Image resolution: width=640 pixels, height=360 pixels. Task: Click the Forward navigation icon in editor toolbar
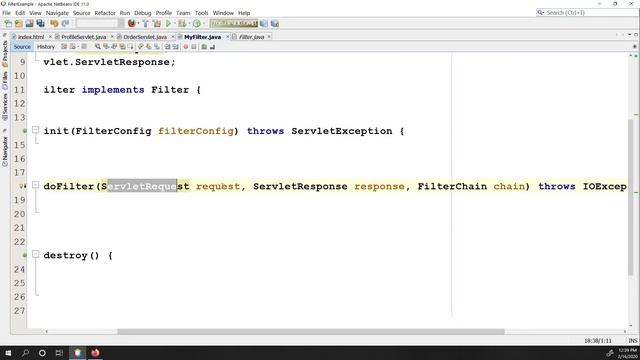click(x=84, y=47)
